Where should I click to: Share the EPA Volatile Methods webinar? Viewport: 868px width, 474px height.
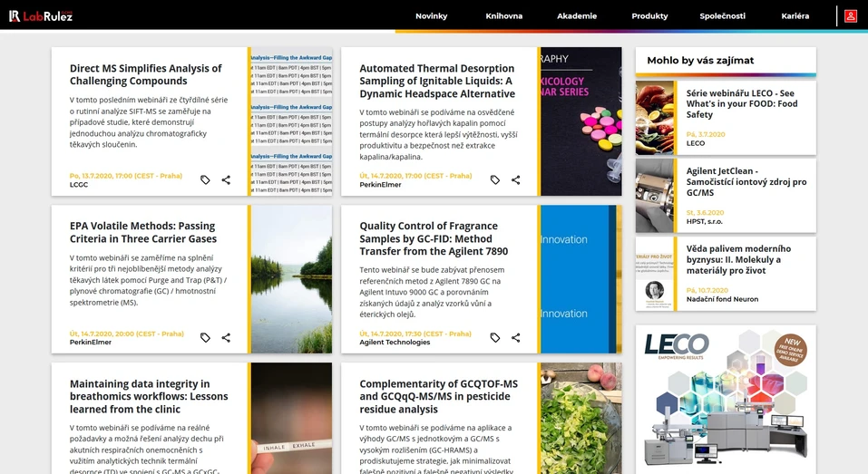tap(226, 337)
